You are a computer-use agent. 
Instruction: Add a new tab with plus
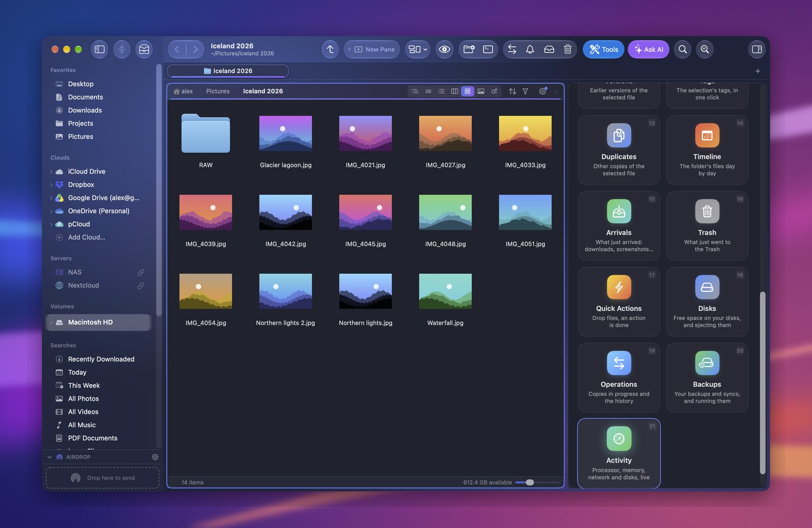tap(758, 71)
